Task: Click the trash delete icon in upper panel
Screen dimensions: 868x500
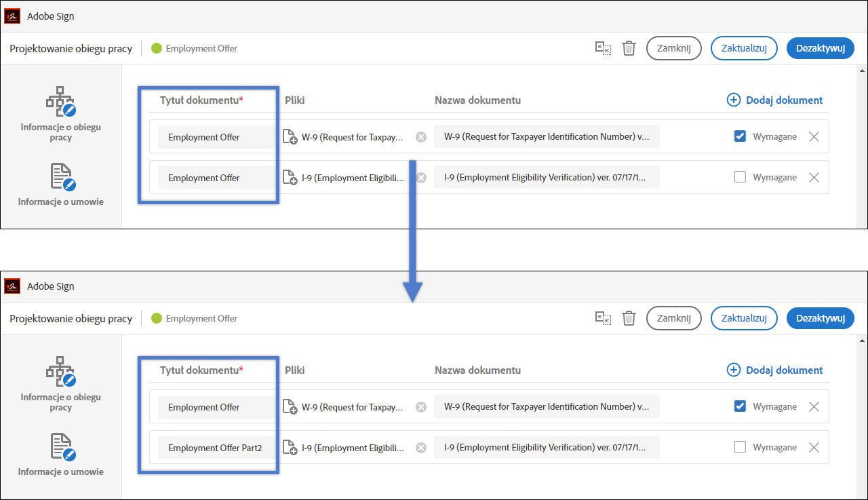Action: coord(629,48)
